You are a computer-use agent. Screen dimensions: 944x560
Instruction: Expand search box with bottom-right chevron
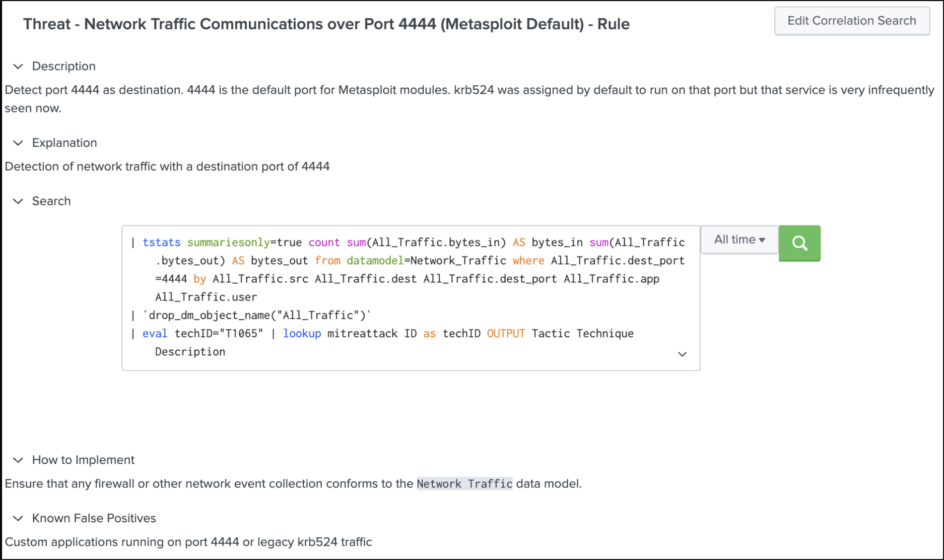(x=682, y=354)
